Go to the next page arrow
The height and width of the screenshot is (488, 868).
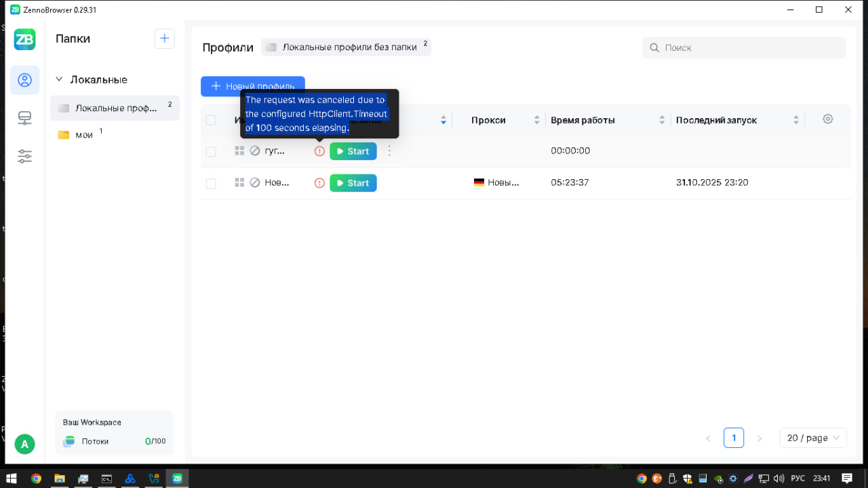click(759, 438)
